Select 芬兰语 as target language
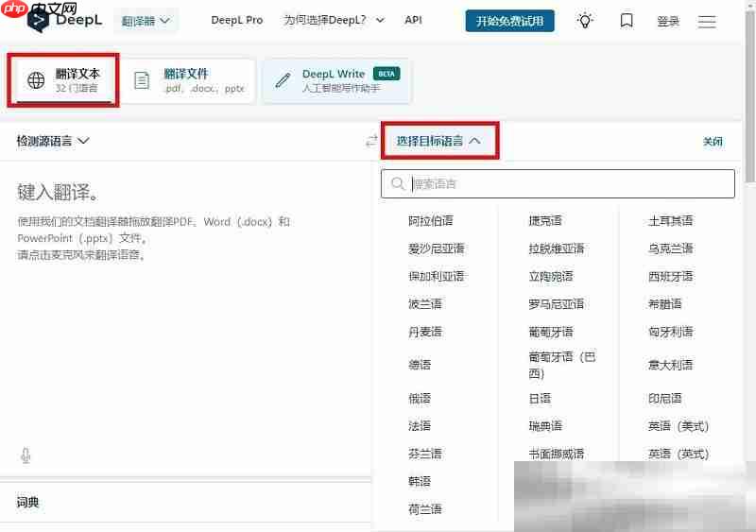 click(x=424, y=454)
